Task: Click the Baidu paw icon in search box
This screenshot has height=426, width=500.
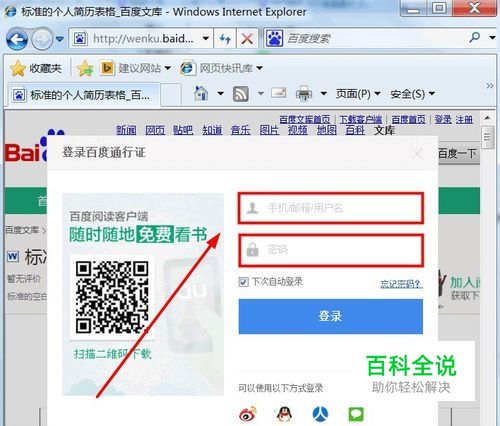Action: [275, 39]
